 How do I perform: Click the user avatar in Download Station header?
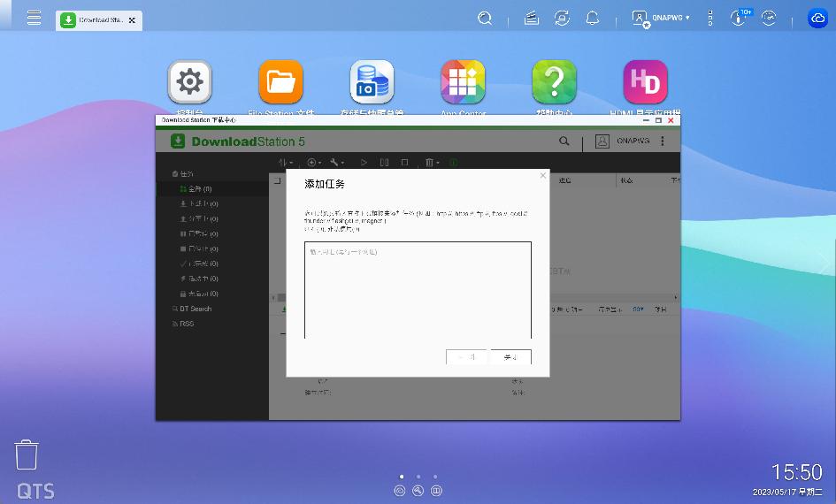tap(602, 141)
